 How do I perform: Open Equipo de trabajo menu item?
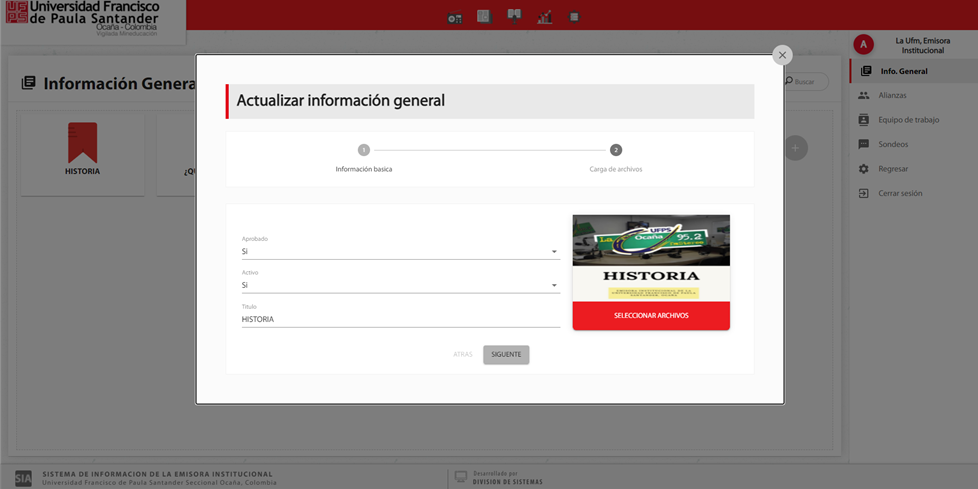point(908,120)
